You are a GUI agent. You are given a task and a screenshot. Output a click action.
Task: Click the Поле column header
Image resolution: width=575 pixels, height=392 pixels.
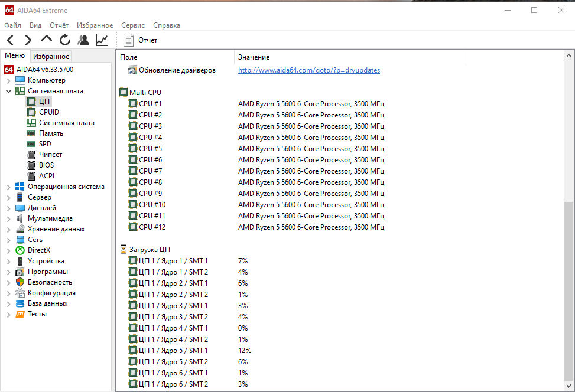[x=176, y=57]
